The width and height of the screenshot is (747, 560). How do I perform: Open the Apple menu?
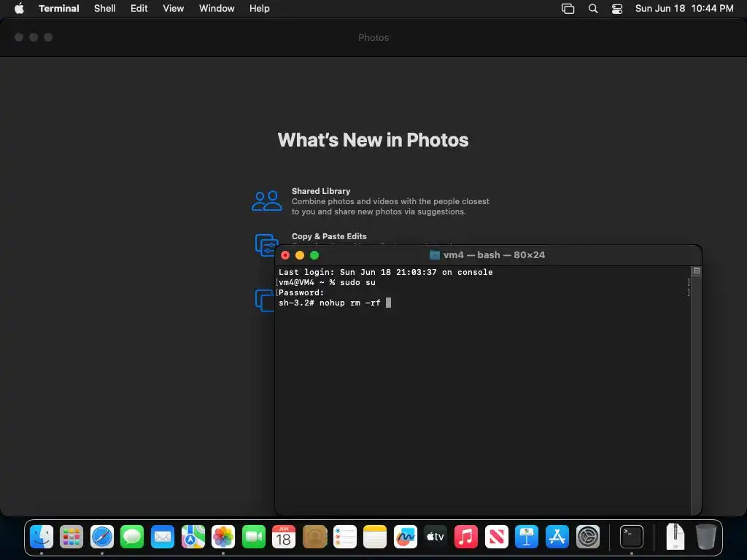tap(19, 8)
